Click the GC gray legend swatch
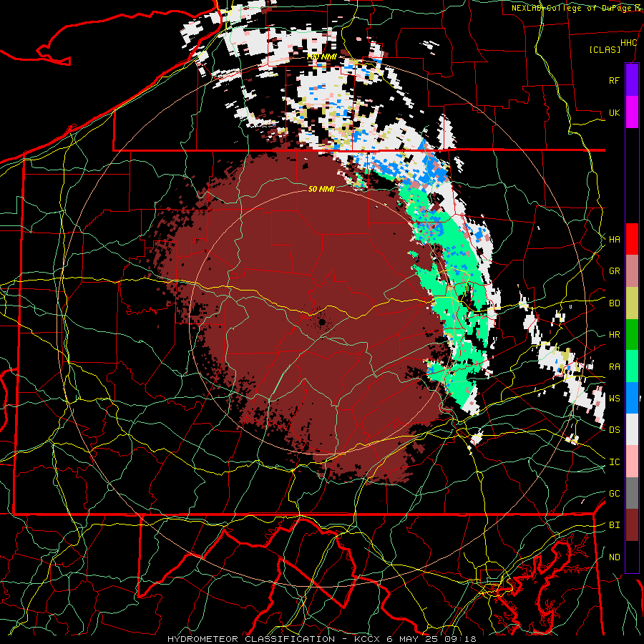 632,493
